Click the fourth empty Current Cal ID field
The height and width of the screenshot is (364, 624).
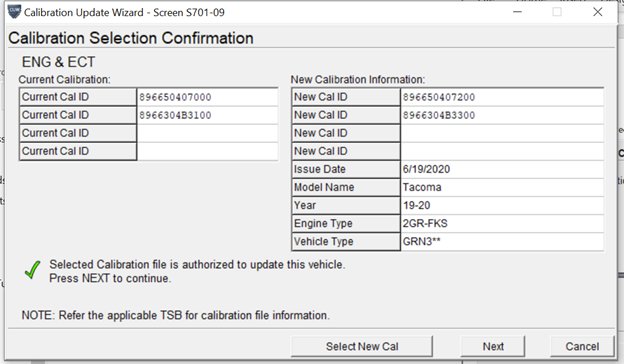(207, 151)
